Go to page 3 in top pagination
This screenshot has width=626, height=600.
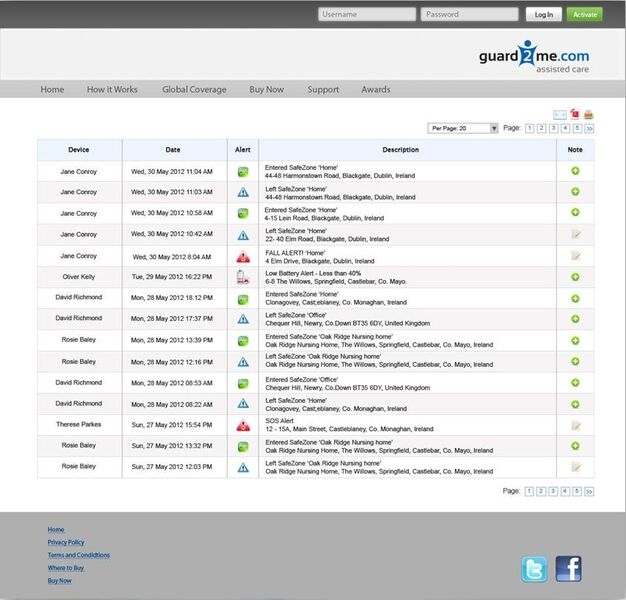553,128
